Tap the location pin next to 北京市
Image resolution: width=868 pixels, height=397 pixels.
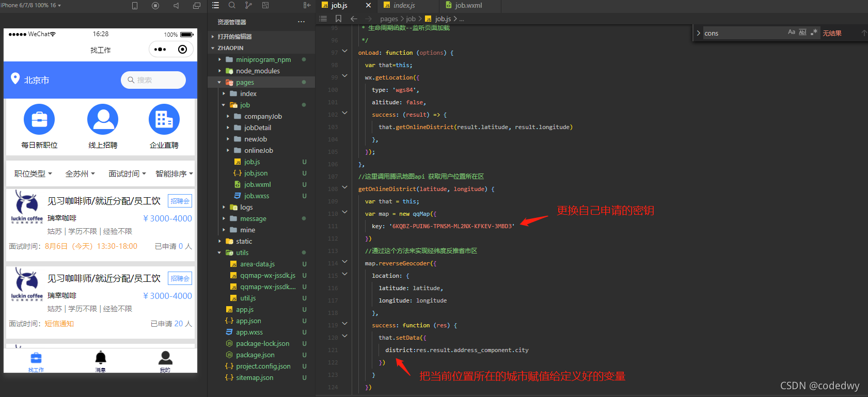15,78
